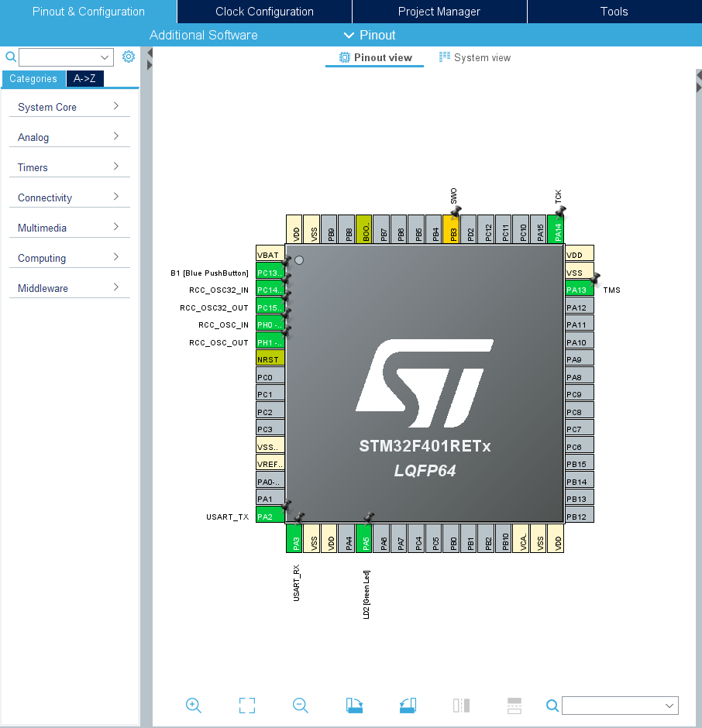This screenshot has height=728, width=702.
Task: Click the PA5 Green Led pin
Action: 366,537
